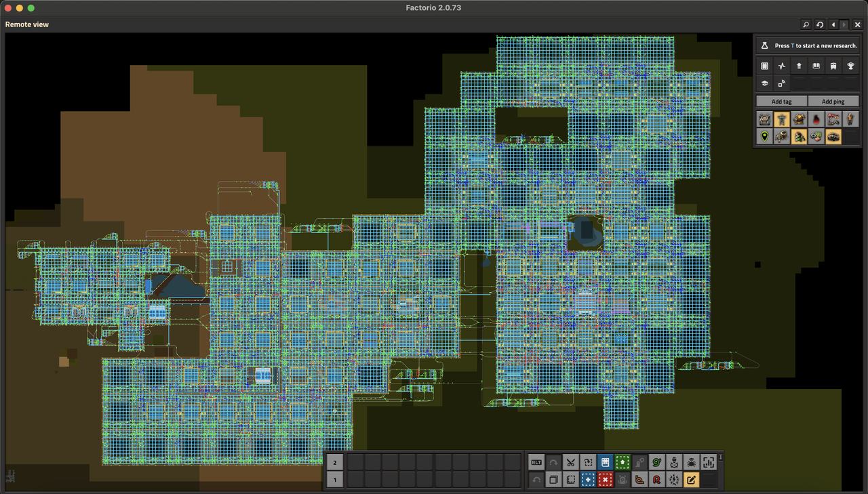Toggle the green map pin tags filter
Screen dimensions: 868x494
(765, 137)
